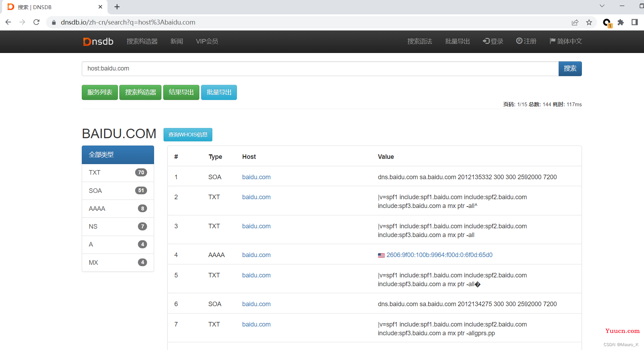Image resolution: width=644 pixels, height=350 pixels.
Task: Open IPv6 address 2606:9f00:100b:9964 link
Action: click(439, 255)
